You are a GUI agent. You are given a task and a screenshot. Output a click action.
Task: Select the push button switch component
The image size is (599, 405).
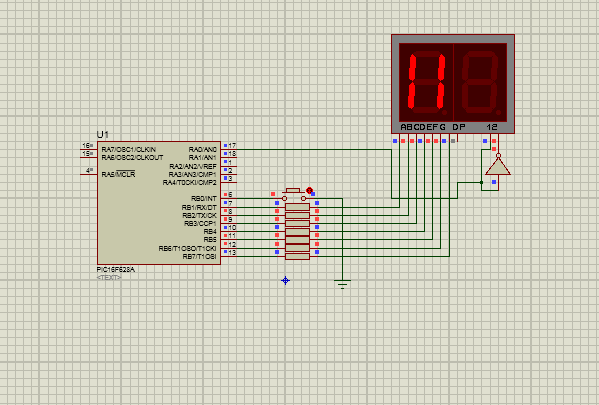[293, 194]
